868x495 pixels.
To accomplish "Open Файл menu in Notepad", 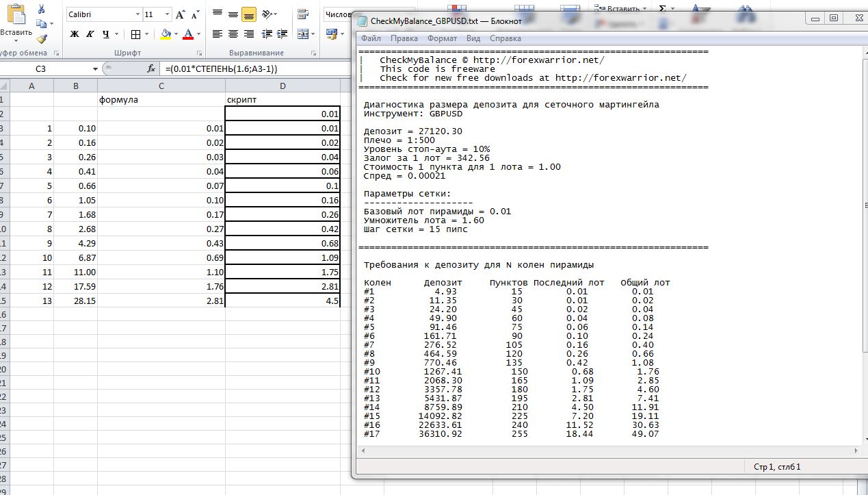I will point(371,38).
